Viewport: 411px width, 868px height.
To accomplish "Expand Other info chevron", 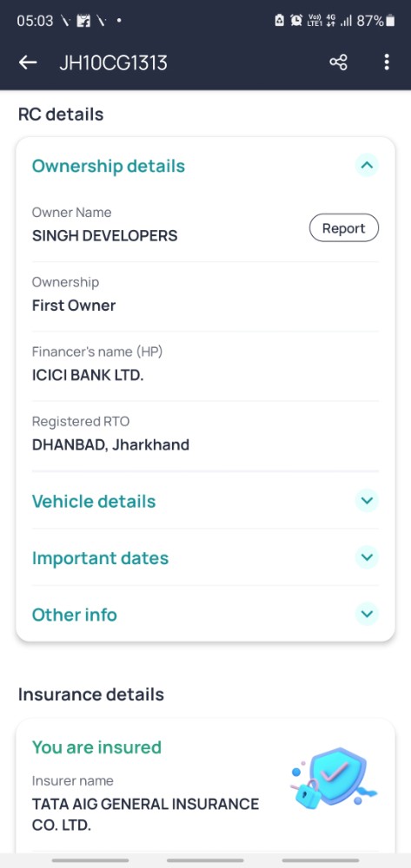I will tap(367, 614).
